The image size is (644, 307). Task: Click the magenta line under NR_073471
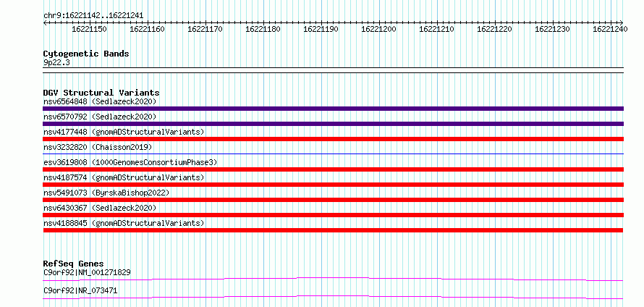[333, 297]
